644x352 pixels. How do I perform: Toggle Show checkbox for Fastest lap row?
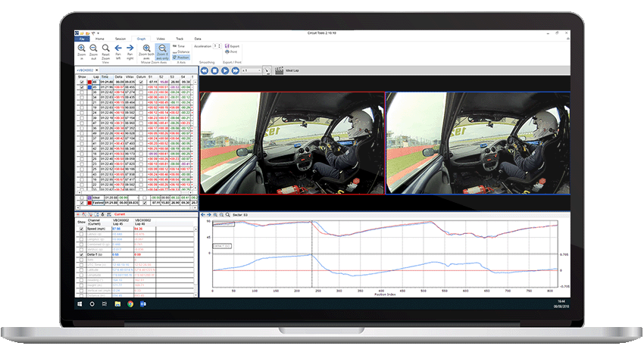click(82, 203)
